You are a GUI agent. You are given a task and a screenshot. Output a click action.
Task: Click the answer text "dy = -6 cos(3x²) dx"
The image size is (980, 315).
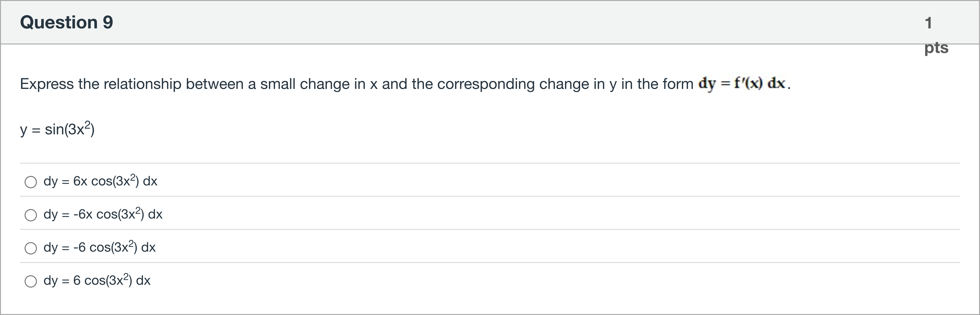coord(99,247)
